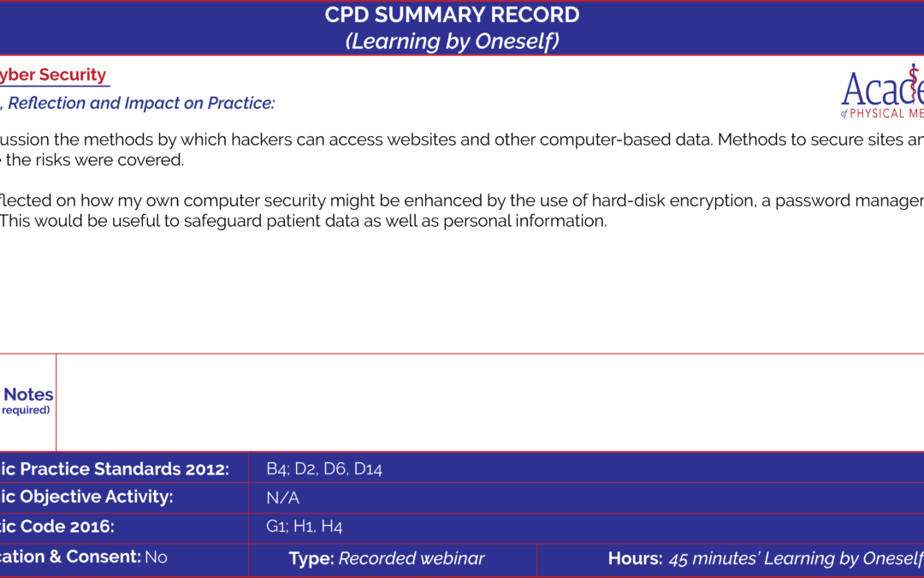
Task: Click the sentence about safeguarding patient data
Action: [x=304, y=221]
